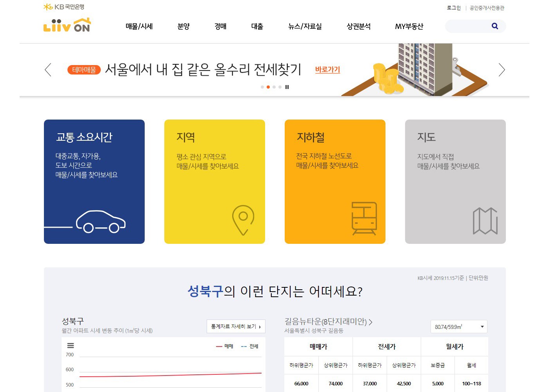
Task: Click location pin icon in 지역 card
Action: (243, 220)
